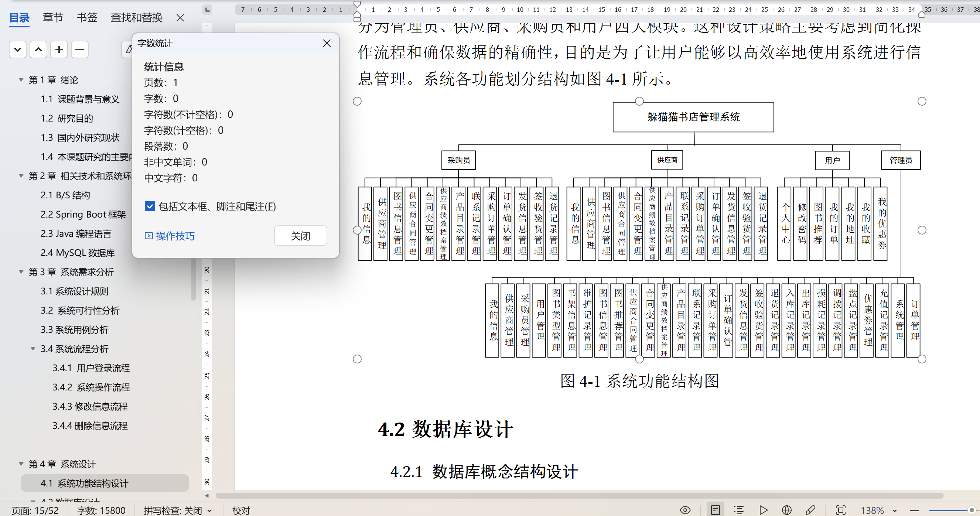Image resolution: width=980 pixels, height=516 pixels.
Task: Switch to the 章节 tab
Action: point(53,17)
